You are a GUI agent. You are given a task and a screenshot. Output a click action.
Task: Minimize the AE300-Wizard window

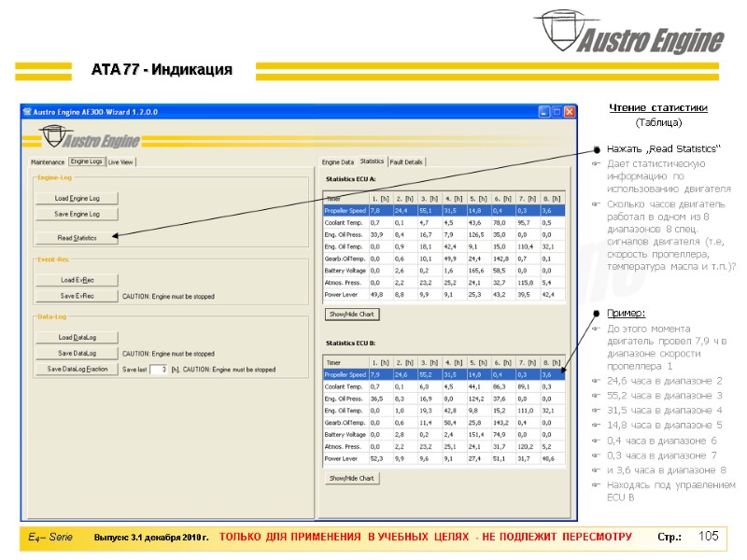[544, 112]
